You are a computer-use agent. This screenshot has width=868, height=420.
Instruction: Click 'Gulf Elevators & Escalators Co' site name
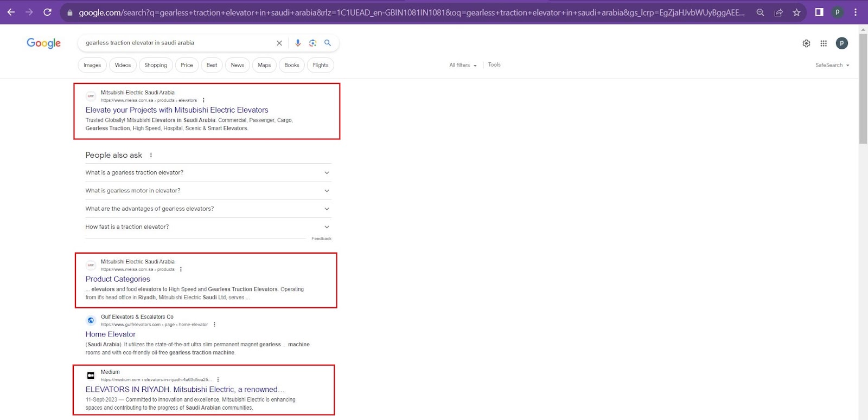(x=137, y=317)
